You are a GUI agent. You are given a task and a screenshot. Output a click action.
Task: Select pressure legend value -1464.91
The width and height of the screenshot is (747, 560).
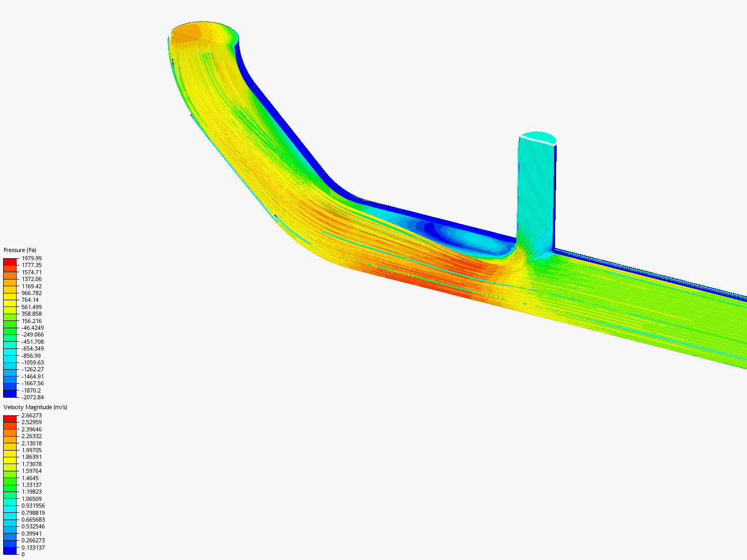[x=33, y=376]
